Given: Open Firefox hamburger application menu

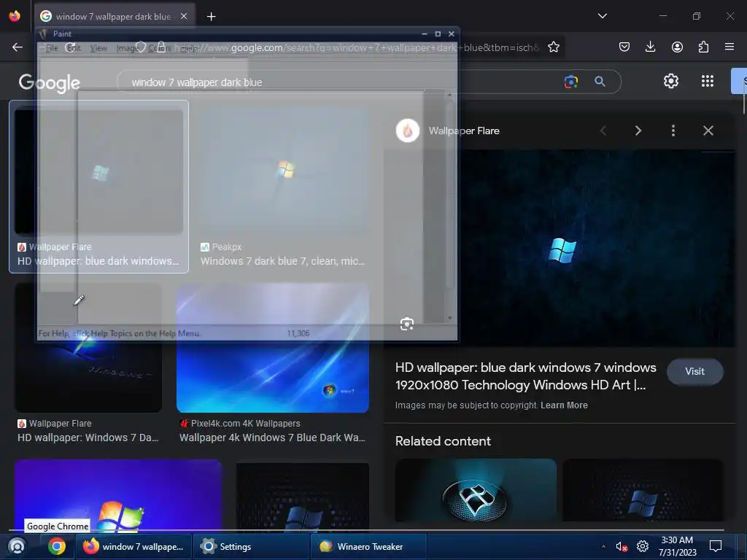Looking at the screenshot, I should tap(729, 47).
